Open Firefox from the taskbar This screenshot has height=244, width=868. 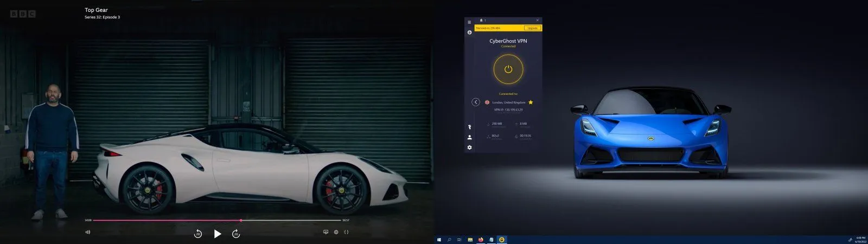(481, 240)
